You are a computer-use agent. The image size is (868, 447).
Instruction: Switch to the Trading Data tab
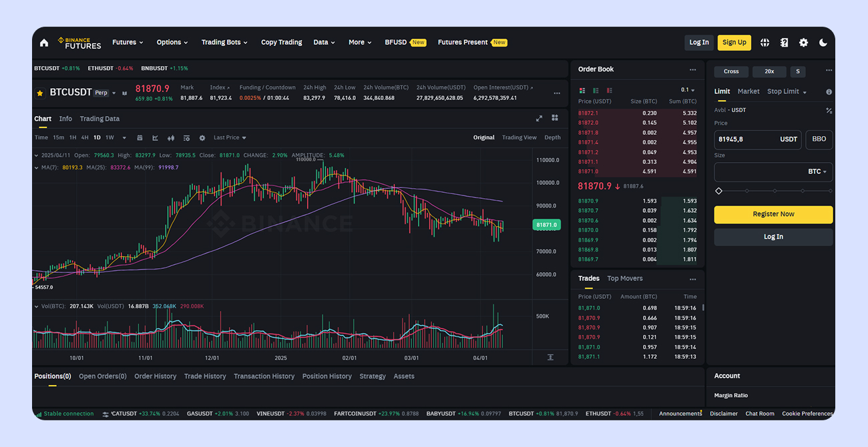tap(99, 119)
